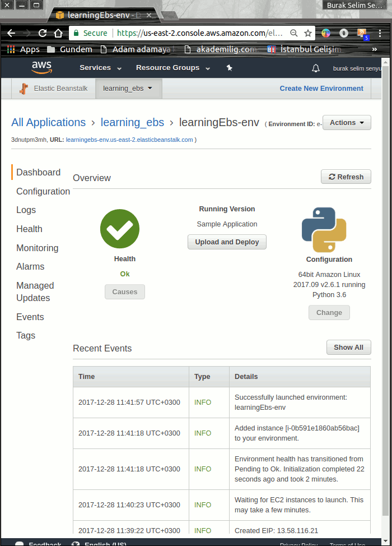Click Show All recent events button
392x546 pixels.
[x=348, y=348]
